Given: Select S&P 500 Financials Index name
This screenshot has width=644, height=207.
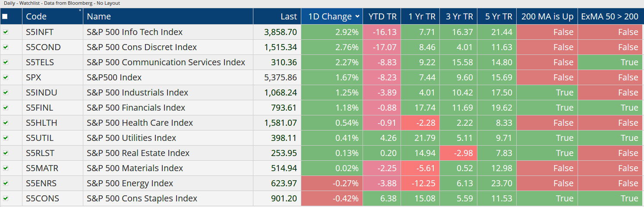Looking at the screenshot, I should [136, 108].
